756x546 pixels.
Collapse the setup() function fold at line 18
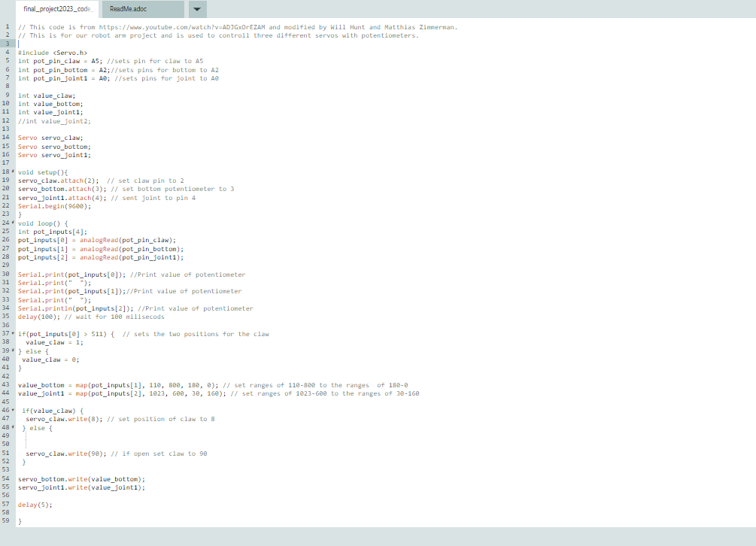(13, 171)
